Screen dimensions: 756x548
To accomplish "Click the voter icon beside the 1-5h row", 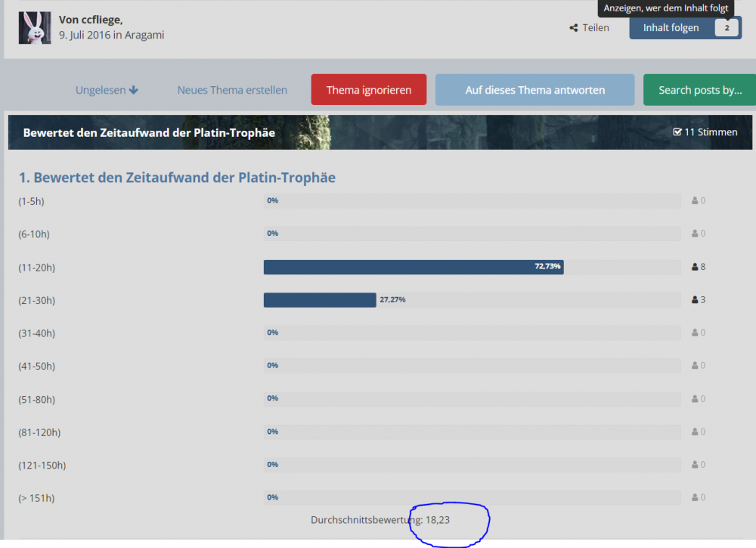I will 696,201.
